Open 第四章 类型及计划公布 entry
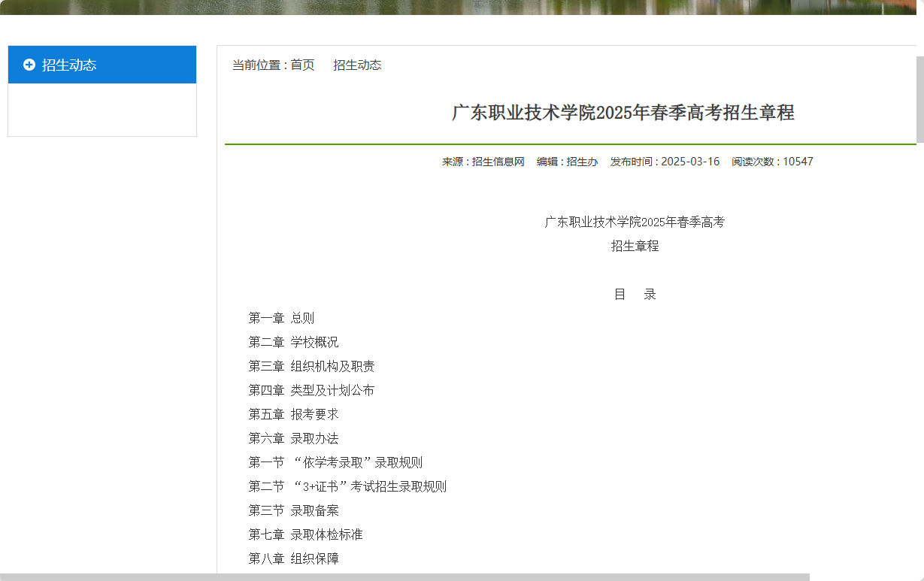This screenshot has height=581, width=924. pos(311,389)
